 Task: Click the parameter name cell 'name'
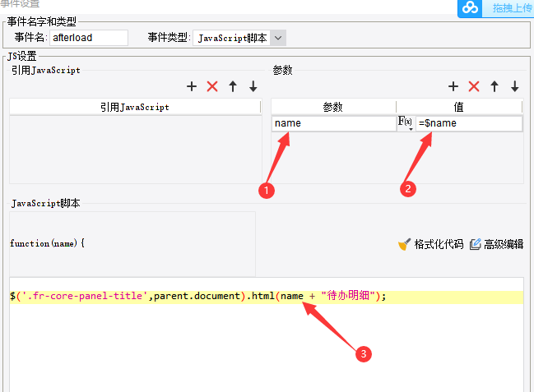[334, 123]
